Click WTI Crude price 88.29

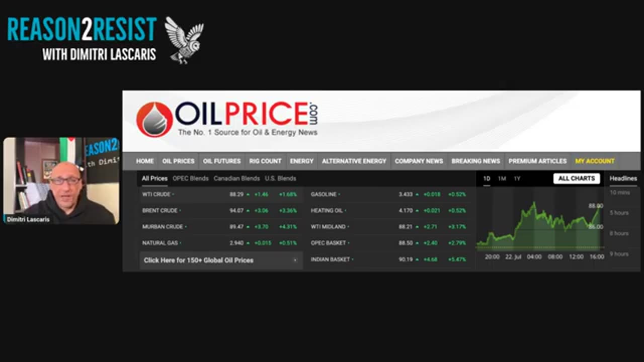pyautogui.click(x=236, y=194)
